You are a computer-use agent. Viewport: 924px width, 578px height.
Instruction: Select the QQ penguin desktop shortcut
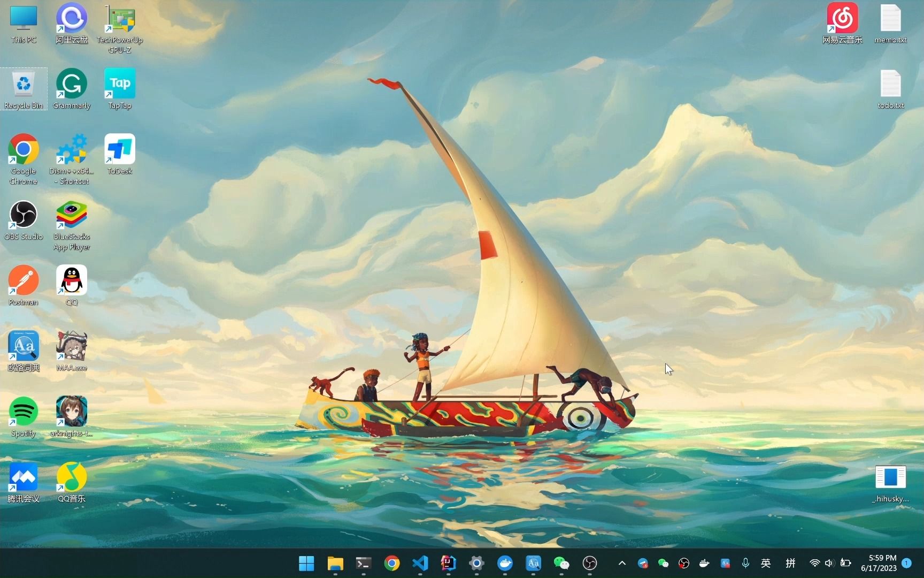point(72,286)
